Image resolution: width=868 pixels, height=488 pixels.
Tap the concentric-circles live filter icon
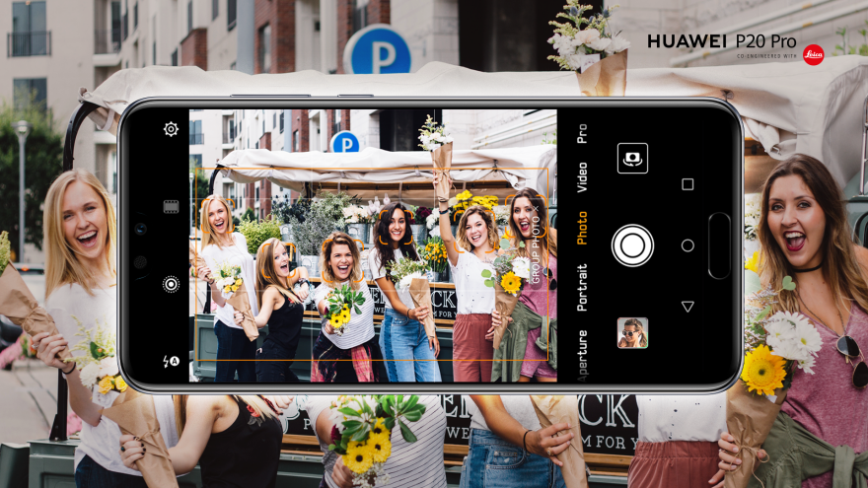coord(171,284)
